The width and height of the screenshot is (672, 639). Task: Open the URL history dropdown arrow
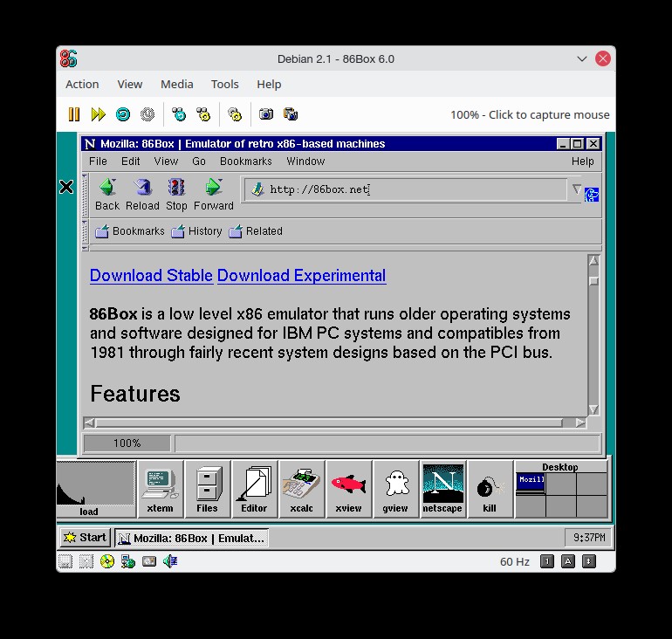click(577, 189)
